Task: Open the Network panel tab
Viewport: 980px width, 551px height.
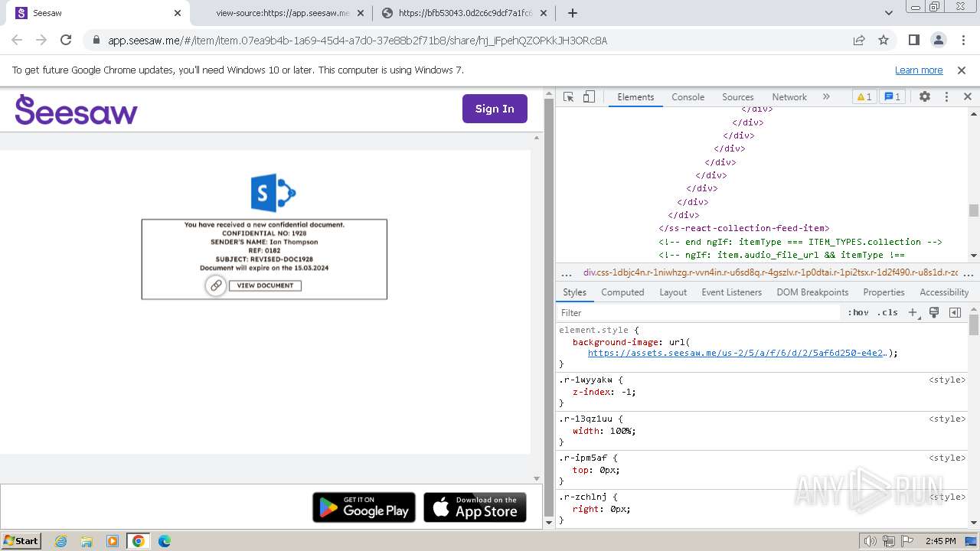Action: tap(789, 97)
